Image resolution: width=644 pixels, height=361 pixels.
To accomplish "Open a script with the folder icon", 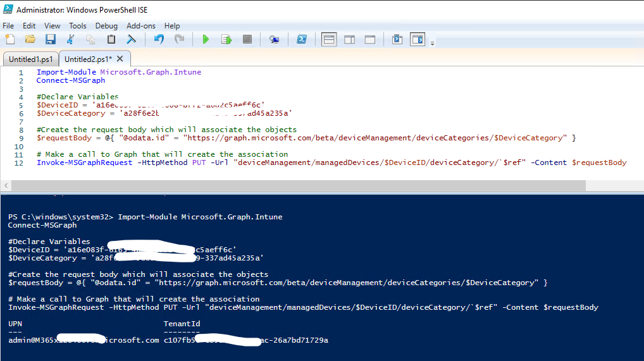I will point(30,39).
